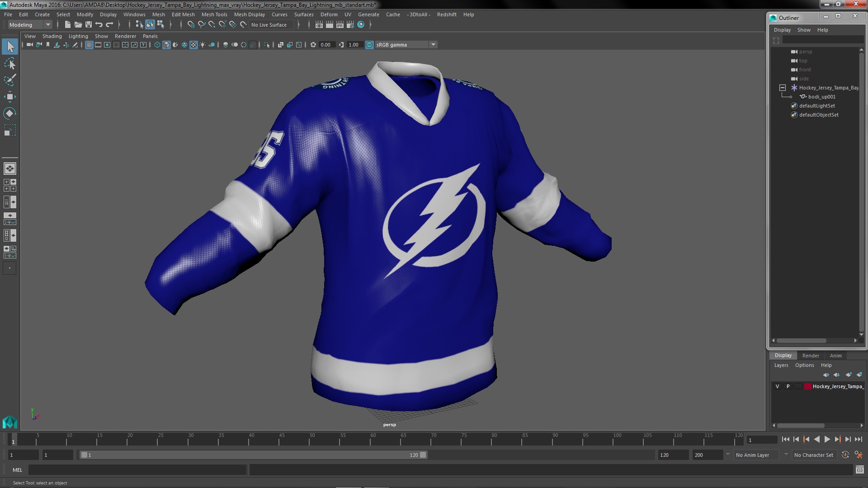
Task: Click the range slider bar
Action: coord(253,455)
